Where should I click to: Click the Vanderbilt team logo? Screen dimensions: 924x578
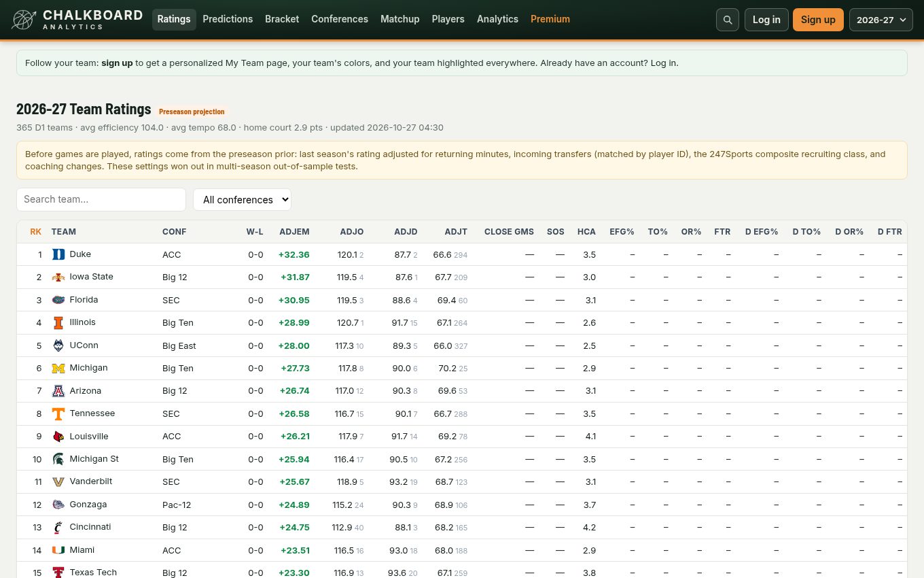[x=58, y=482]
